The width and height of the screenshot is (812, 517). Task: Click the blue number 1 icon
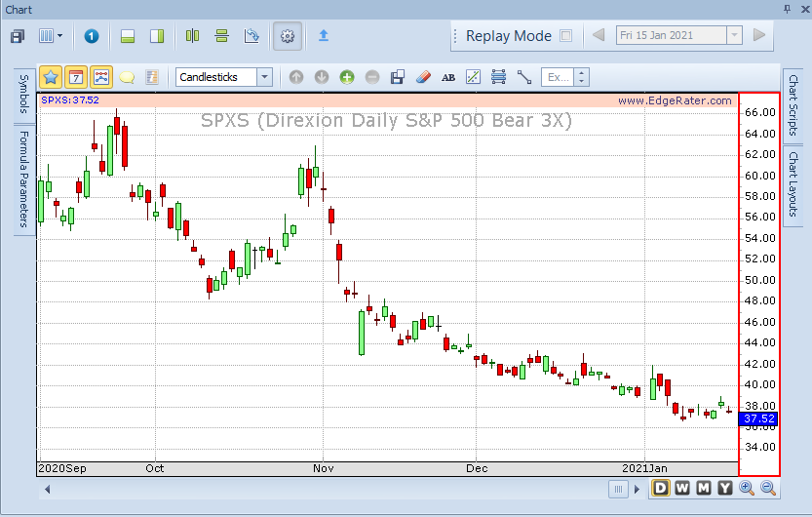pyautogui.click(x=92, y=36)
